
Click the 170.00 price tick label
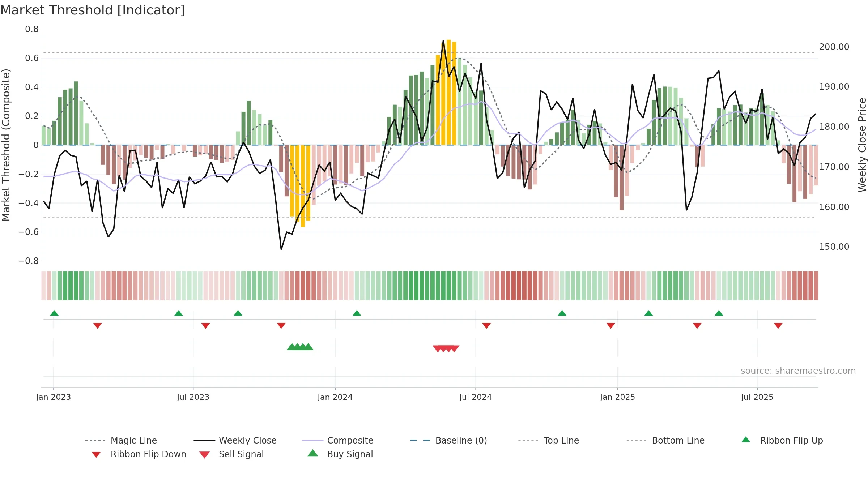click(x=834, y=167)
